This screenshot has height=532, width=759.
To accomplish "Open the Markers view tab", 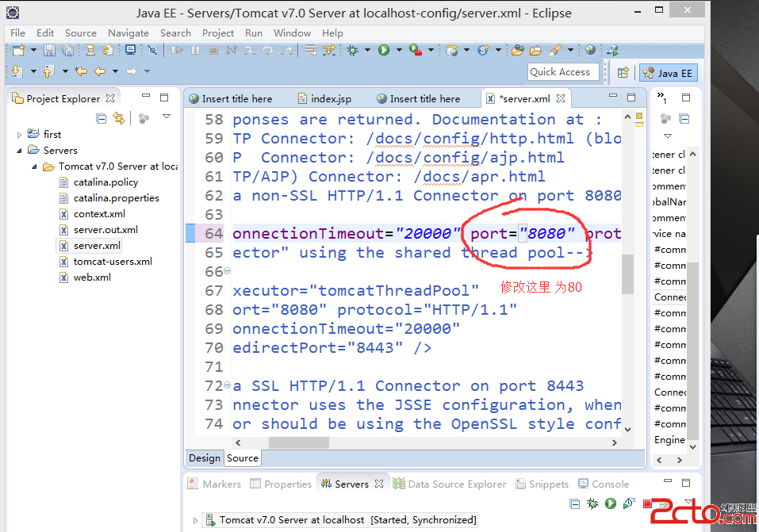I will point(214,484).
